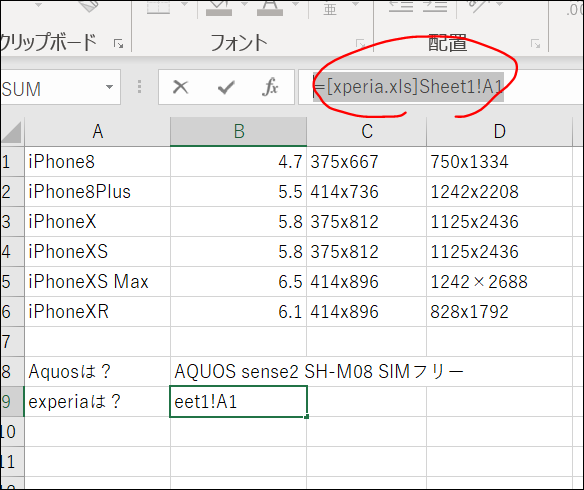
Task: Click cell labeled Aquosは？
Action: pyautogui.click(x=98, y=372)
